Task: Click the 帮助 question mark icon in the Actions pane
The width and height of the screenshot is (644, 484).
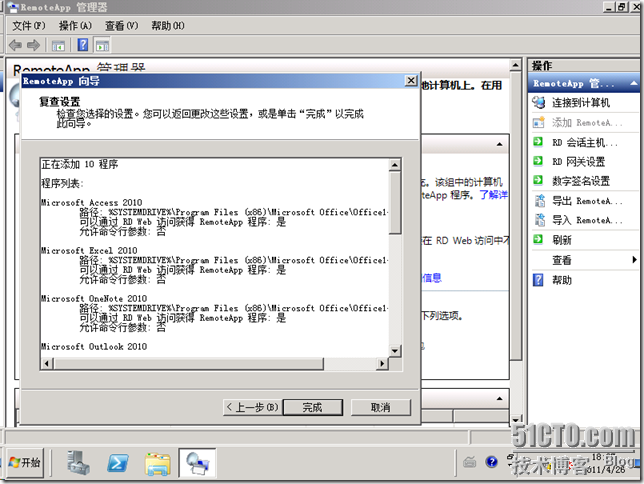Action: tap(538, 280)
